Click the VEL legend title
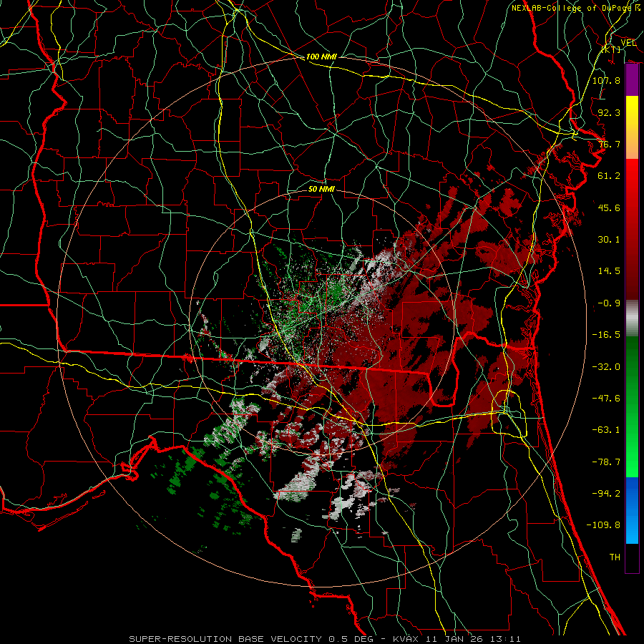Viewport: 644px width, 644px height. (x=628, y=42)
